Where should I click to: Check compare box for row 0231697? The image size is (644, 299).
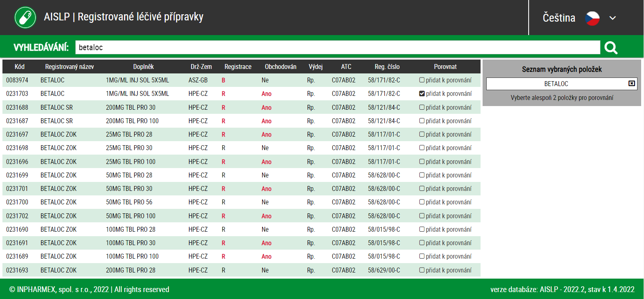coord(422,134)
